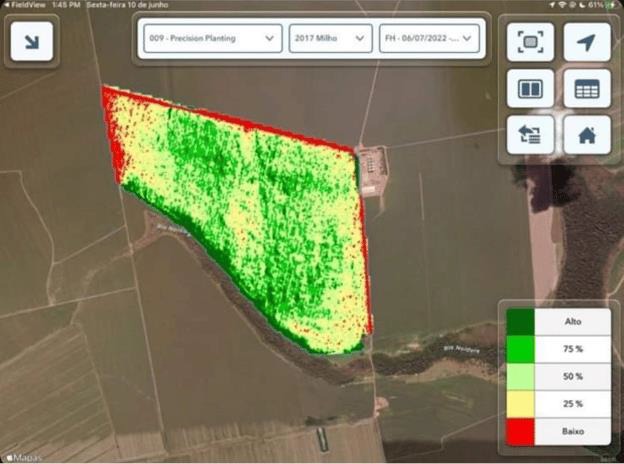Open the FH - 06/07/2022 date dropdown
624x464 pixels.
tap(428, 39)
